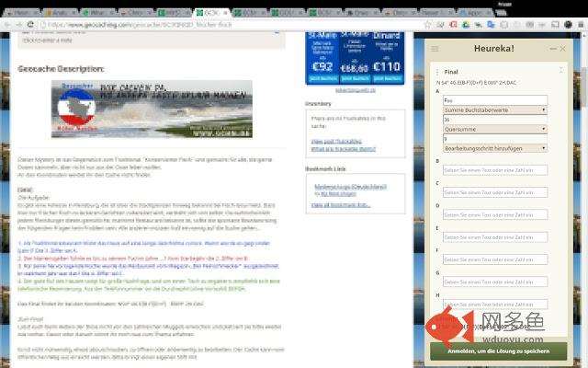This screenshot has width=588, height=368.
Task: Close the active GC3C tab
Action: (x=225, y=13)
